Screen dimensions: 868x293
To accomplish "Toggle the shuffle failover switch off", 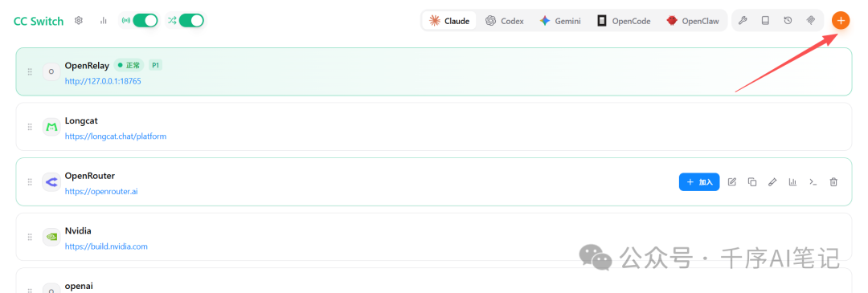I will 191,20.
